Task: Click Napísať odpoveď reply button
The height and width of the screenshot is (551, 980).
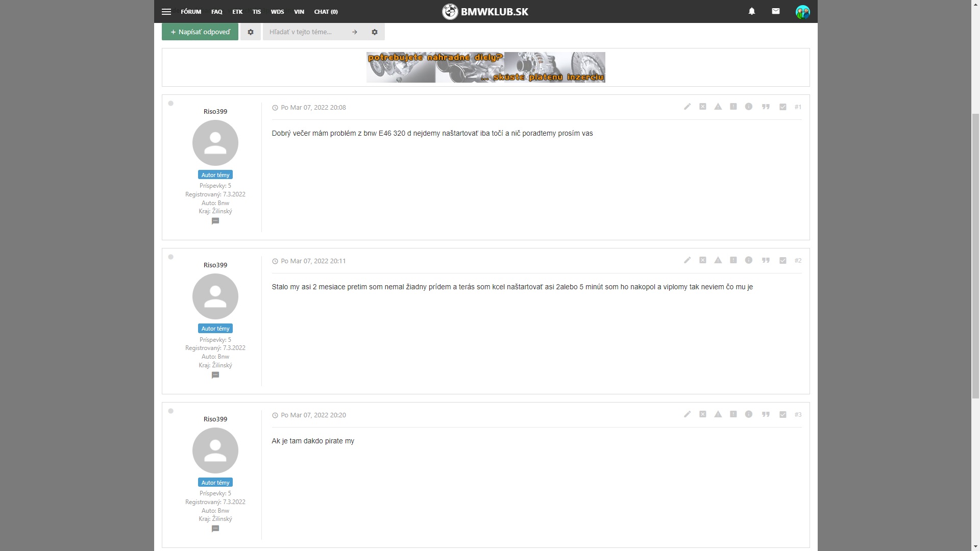Action: click(200, 32)
